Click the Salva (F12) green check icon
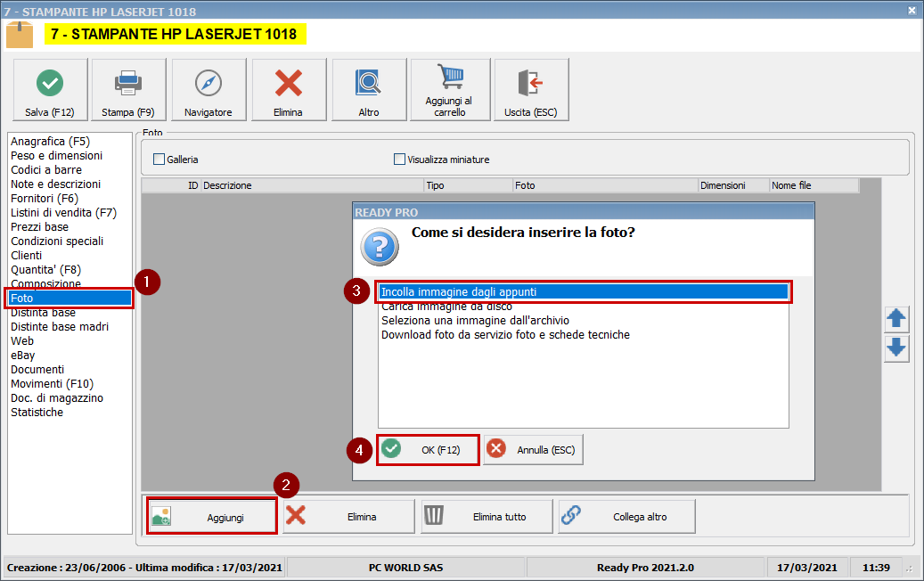 click(x=50, y=83)
